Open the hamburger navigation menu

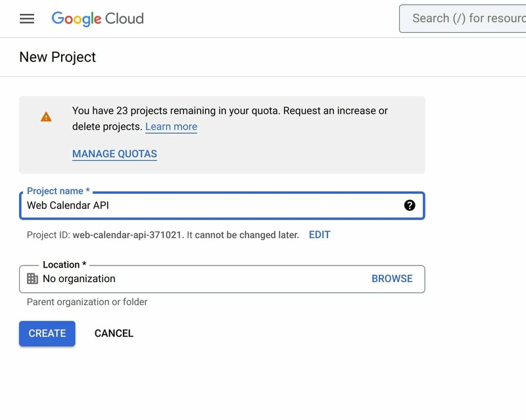27,18
